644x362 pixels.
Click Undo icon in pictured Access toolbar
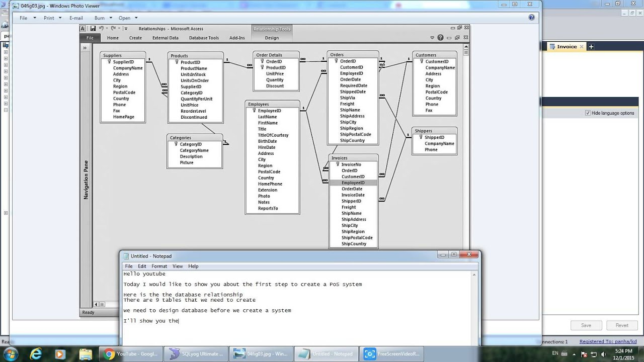point(101,29)
